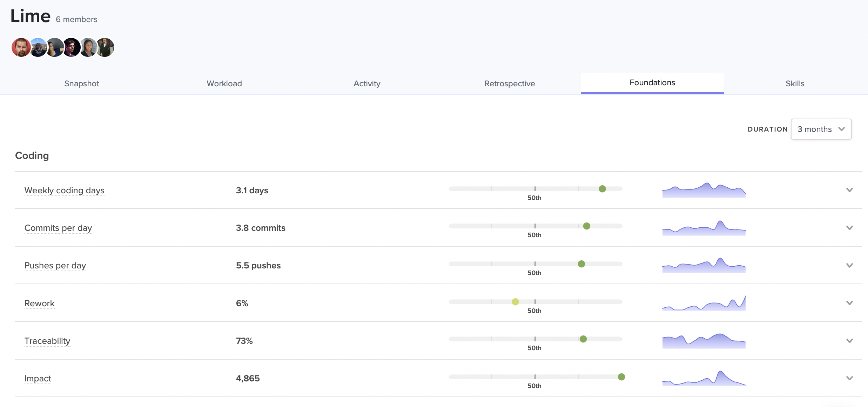
Task: Go to the Activity tab
Action: pos(367,84)
